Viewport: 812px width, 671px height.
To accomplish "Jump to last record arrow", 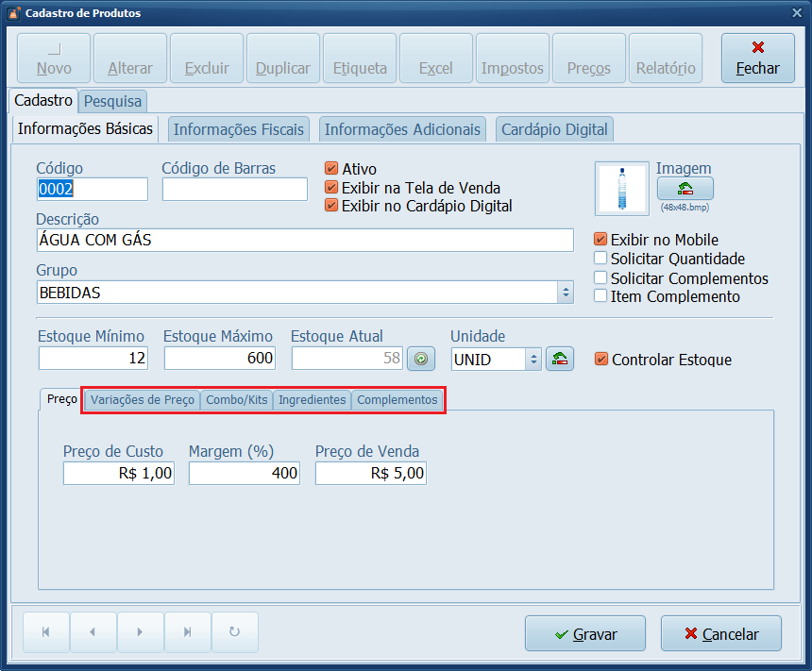I will point(187,632).
